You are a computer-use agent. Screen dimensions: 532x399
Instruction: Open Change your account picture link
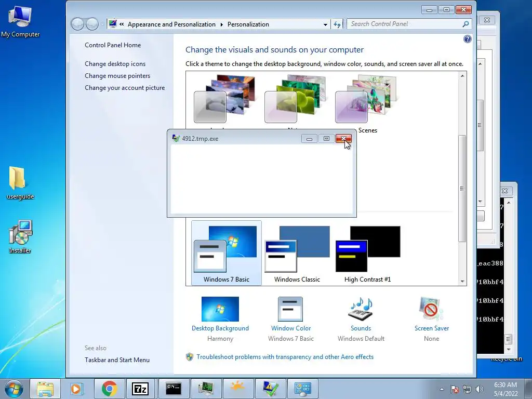(125, 87)
